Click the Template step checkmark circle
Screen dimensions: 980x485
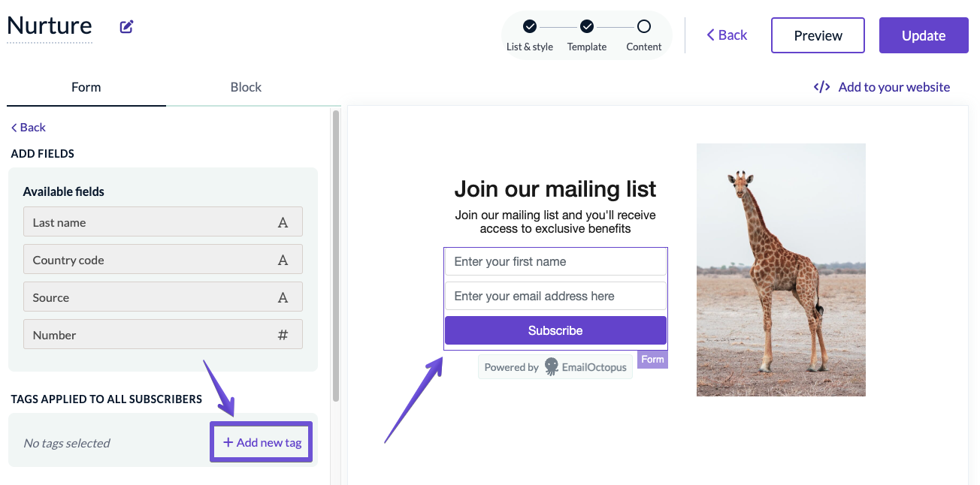[x=587, y=26]
